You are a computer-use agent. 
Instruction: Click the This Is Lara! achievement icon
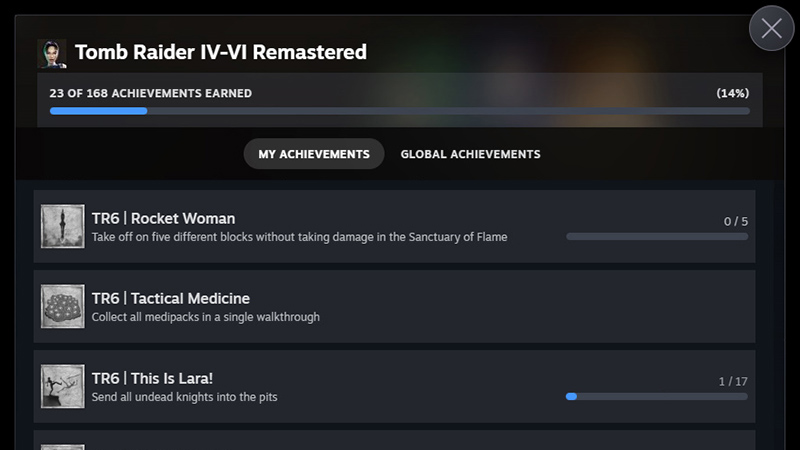[x=62, y=386]
